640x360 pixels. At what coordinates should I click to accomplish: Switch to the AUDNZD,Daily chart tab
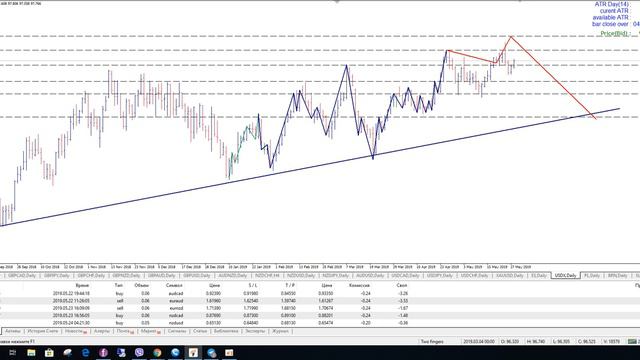click(233, 276)
